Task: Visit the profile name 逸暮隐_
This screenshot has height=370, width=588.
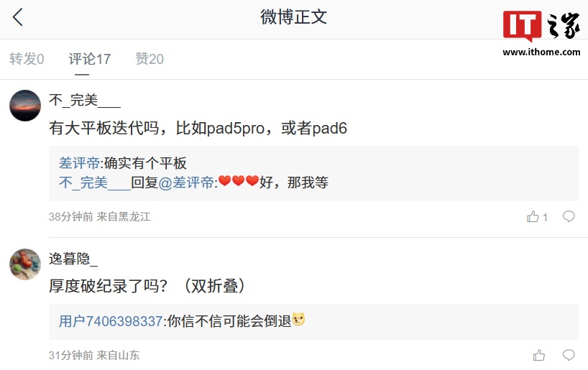Action: [x=73, y=259]
